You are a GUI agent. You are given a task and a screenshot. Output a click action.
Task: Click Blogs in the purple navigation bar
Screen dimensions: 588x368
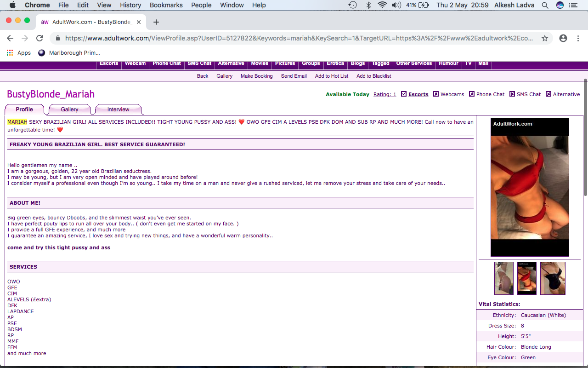(358, 63)
